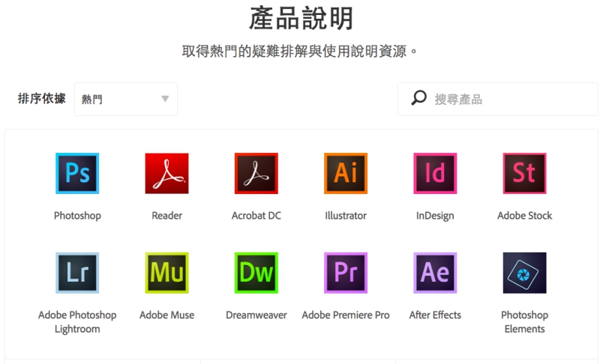Click the red Adobe Reader icon
Screen dimensions: 600x364
pyautogui.click(x=166, y=174)
